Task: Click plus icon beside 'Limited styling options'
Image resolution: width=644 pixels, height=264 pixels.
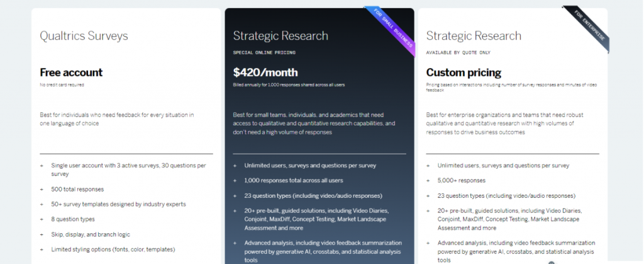Action: (42, 250)
